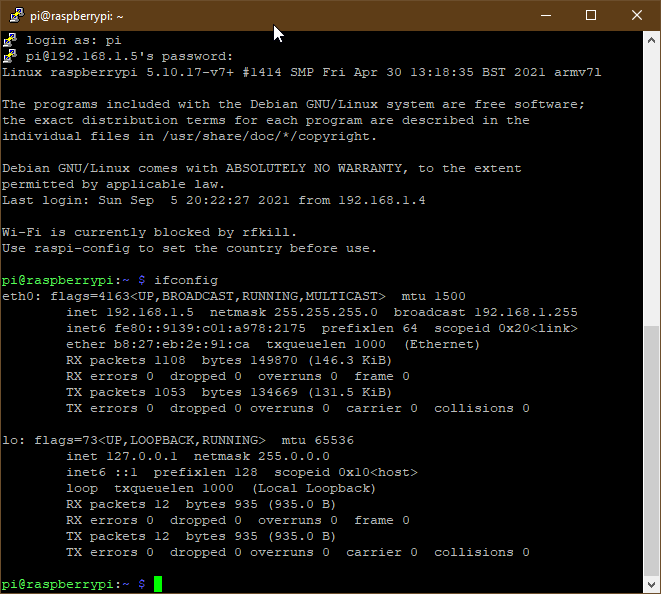Click the broadcast address '192.168.1.255'
Viewport: 661px width, 594px height.
click(x=526, y=312)
